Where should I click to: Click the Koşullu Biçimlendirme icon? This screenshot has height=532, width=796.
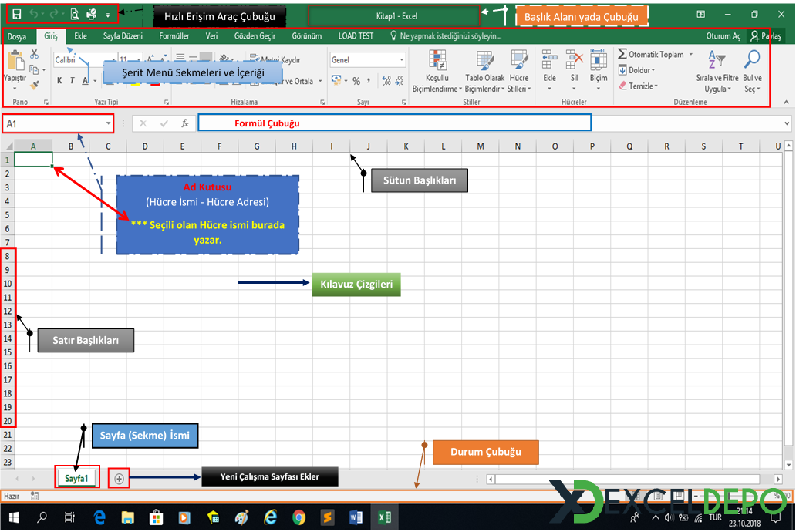click(437, 60)
